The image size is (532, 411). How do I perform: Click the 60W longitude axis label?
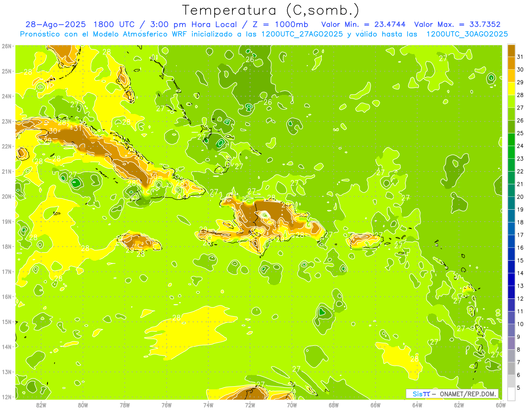click(501, 405)
